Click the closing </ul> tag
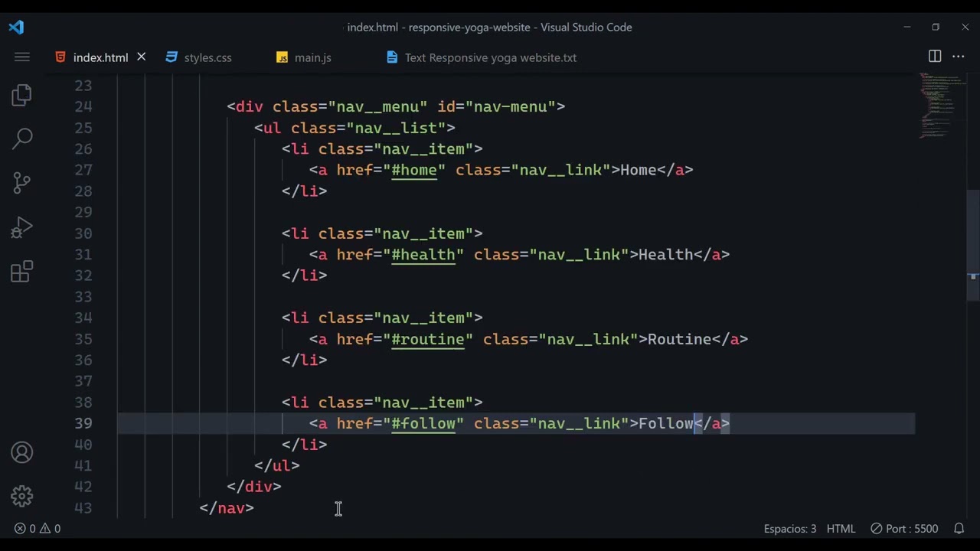 click(277, 465)
